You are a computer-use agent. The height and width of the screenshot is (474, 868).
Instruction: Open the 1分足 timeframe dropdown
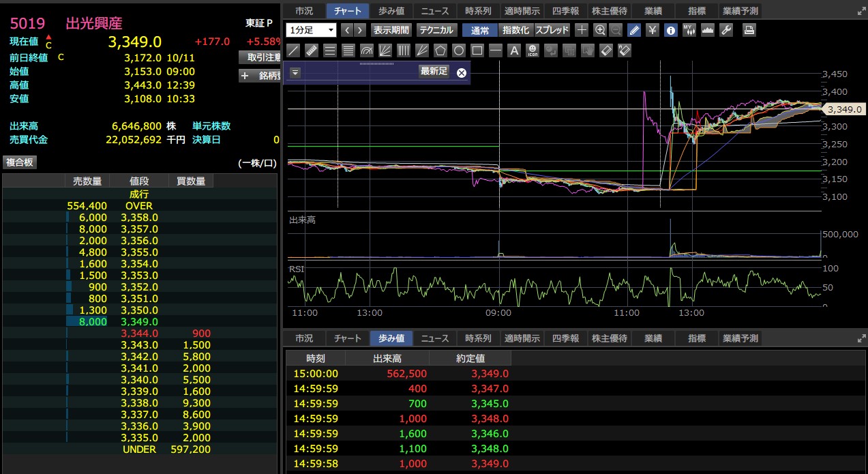(312, 30)
